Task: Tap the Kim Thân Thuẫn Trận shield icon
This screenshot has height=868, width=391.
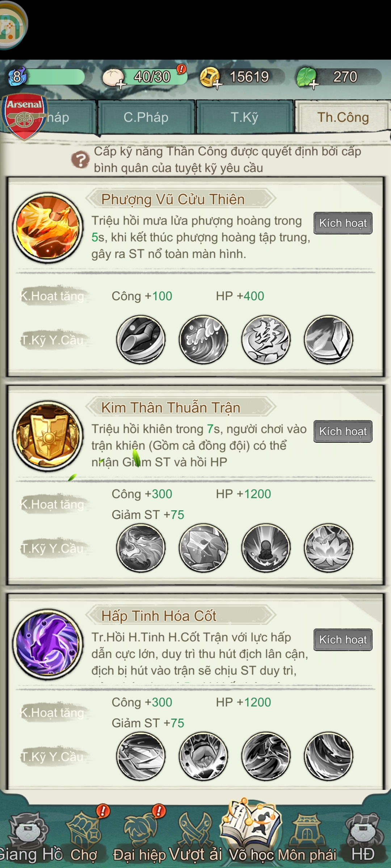Action: coord(48,436)
